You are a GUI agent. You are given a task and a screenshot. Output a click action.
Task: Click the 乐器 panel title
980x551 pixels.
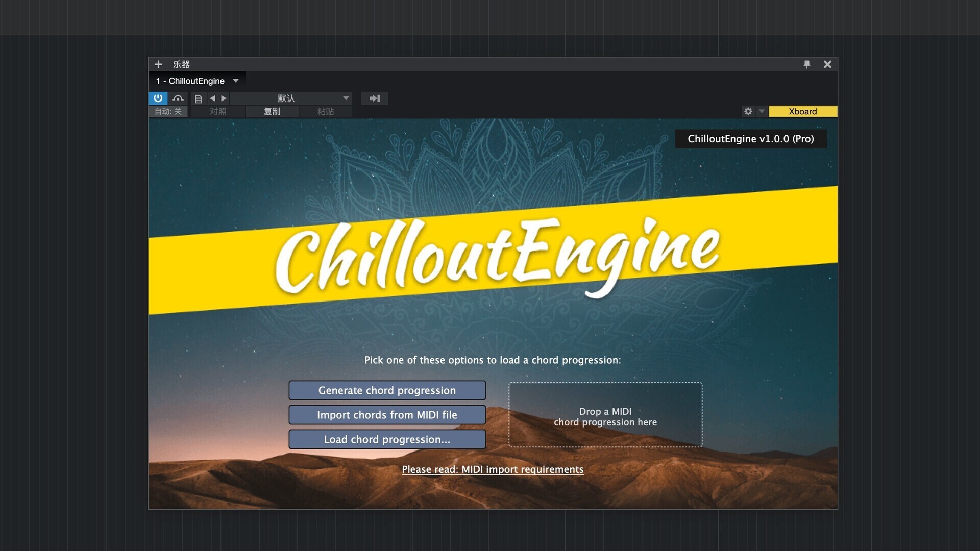click(181, 64)
